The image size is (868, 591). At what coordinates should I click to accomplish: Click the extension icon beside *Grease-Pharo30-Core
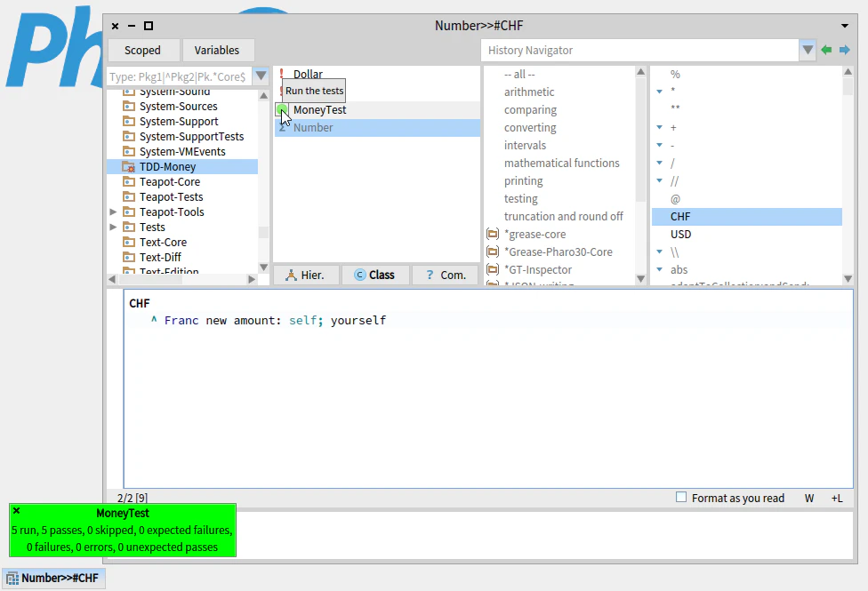[493, 252]
